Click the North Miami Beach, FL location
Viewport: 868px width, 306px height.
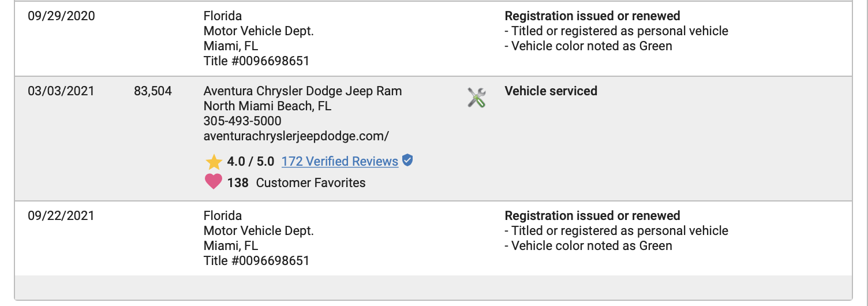267,106
